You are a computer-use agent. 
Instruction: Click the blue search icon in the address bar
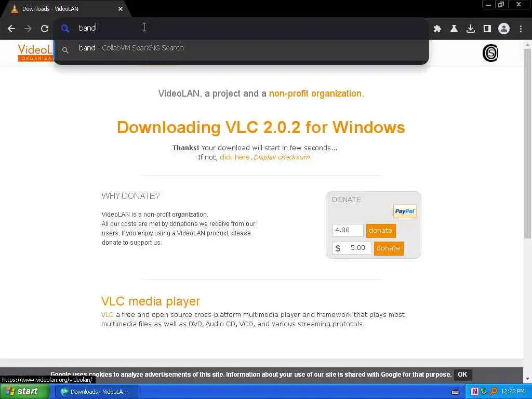tap(65, 29)
